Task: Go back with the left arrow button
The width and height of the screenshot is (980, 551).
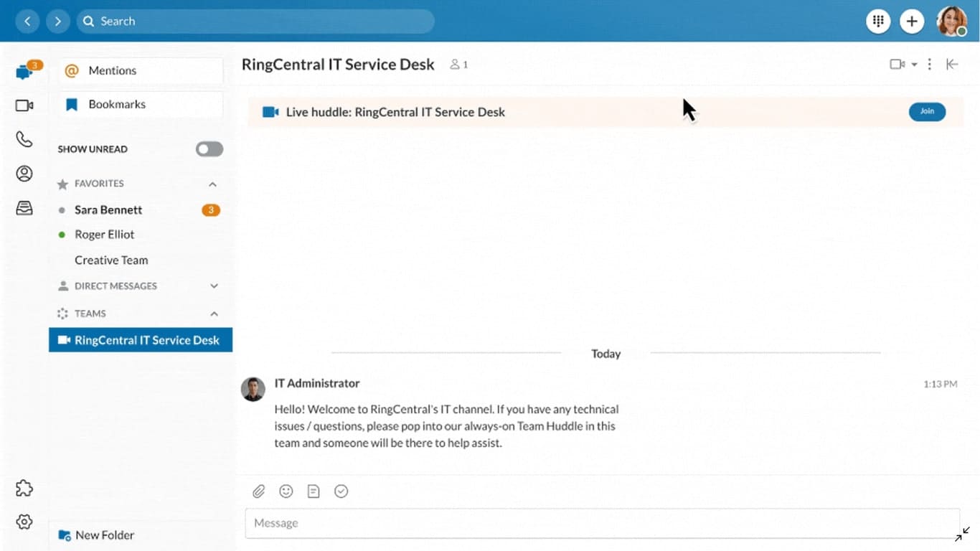Action: click(x=27, y=21)
